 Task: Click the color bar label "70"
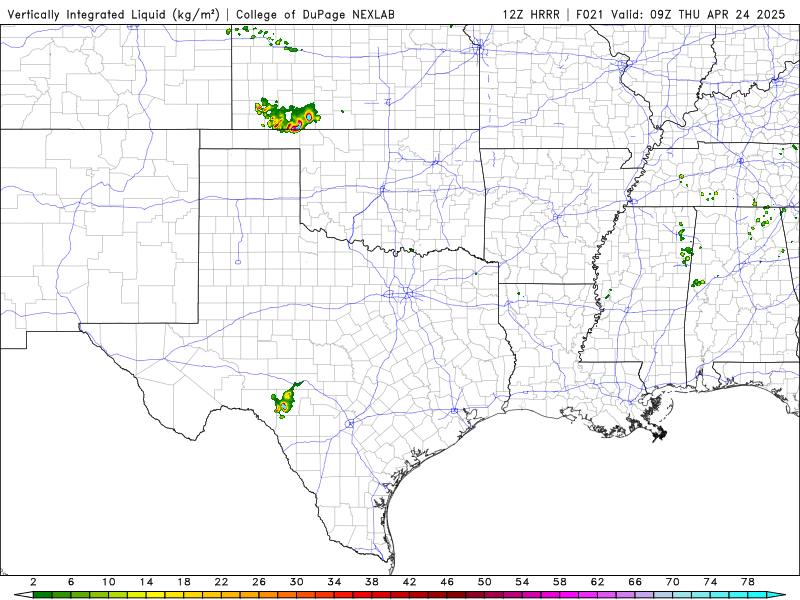pos(672,582)
